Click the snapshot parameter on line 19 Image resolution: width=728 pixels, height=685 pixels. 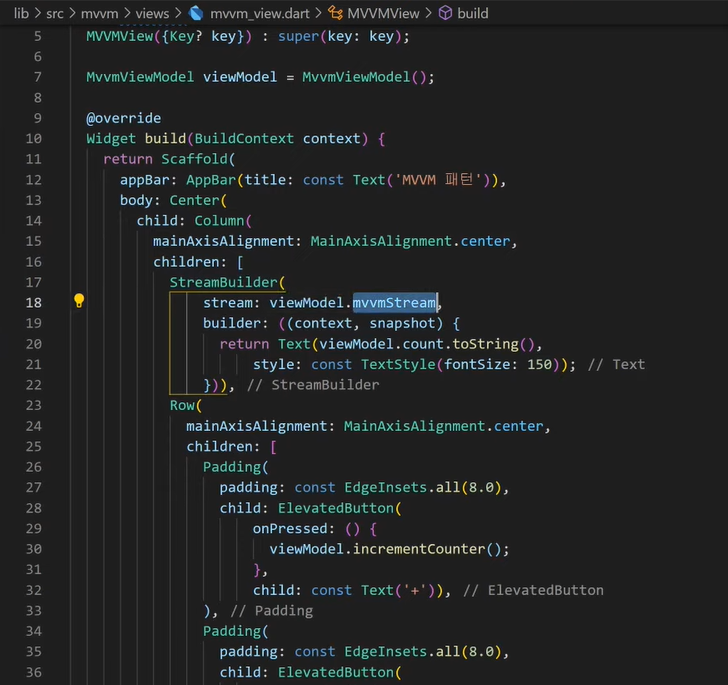pyautogui.click(x=403, y=323)
